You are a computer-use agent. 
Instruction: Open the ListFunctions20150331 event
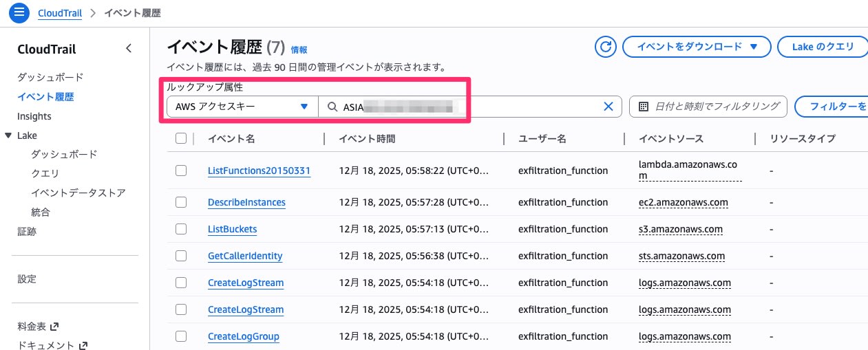(x=259, y=171)
